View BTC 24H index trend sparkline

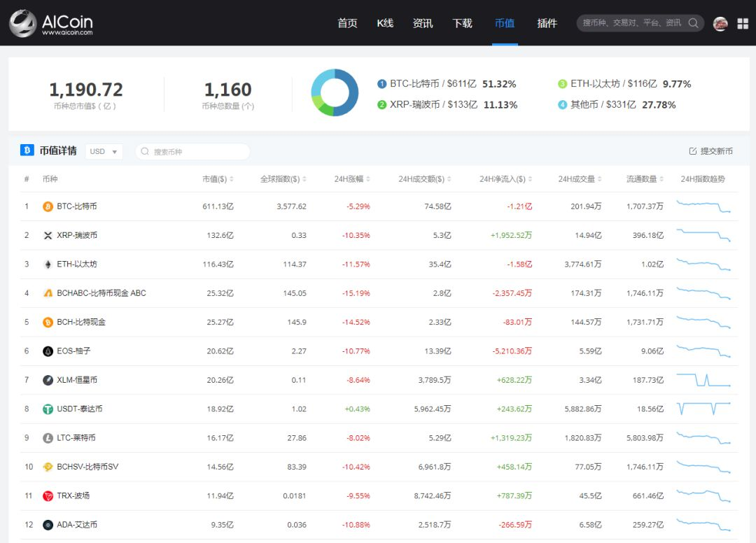pos(703,206)
